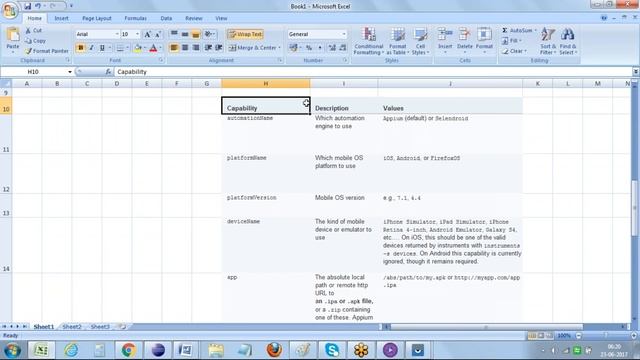This screenshot has width=640, height=360.
Task: Activate Format Painter
Action: [47, 51]
